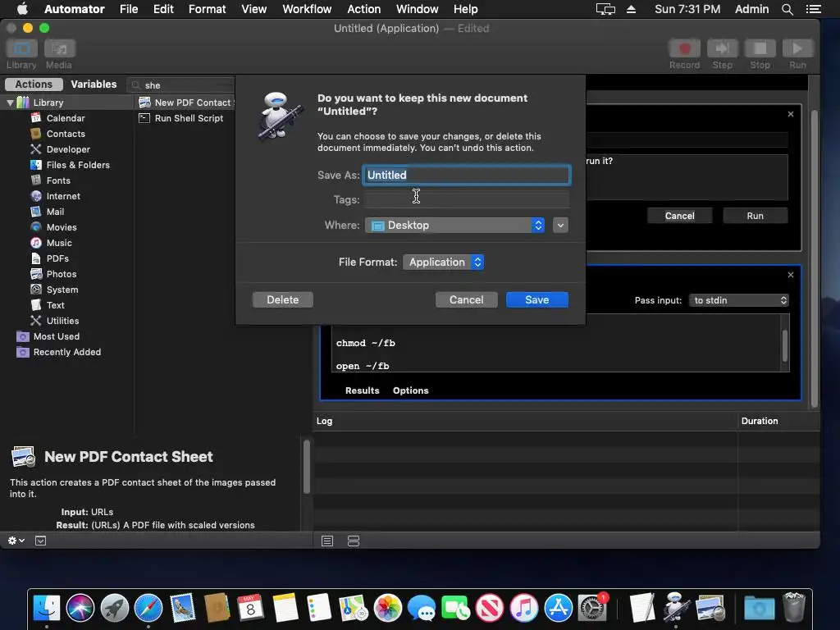
Task: Open the File menu
Action: (x=129, y=9)
